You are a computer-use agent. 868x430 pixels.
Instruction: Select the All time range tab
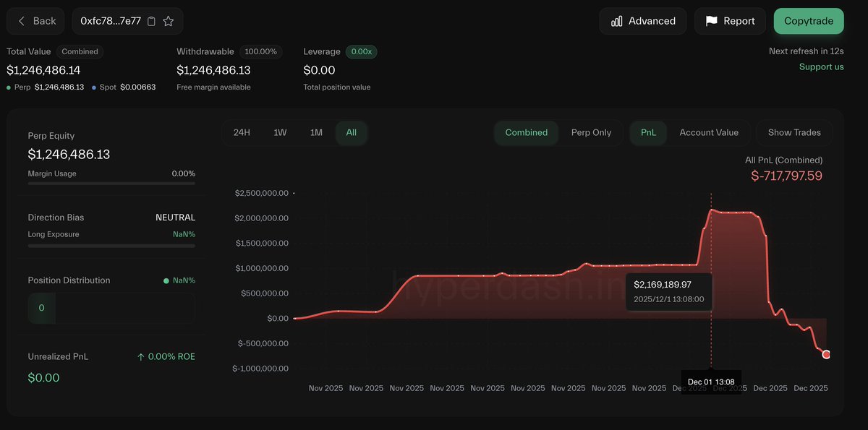(x=351, y=132)
